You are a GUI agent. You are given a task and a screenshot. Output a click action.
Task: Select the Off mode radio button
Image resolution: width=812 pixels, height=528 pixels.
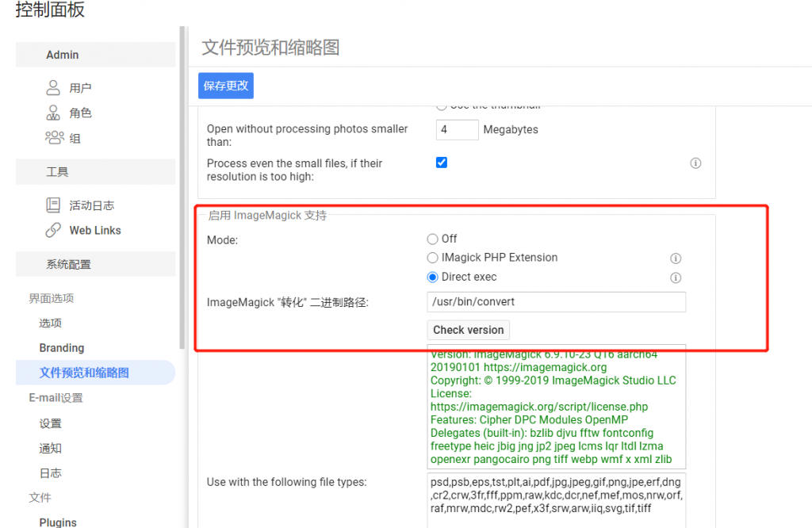point(432,239)
